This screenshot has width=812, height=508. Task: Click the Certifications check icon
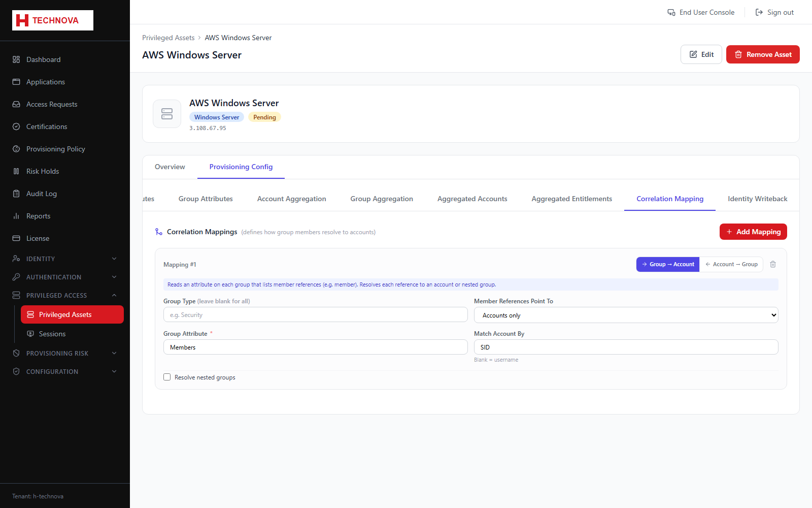[16, 126]
